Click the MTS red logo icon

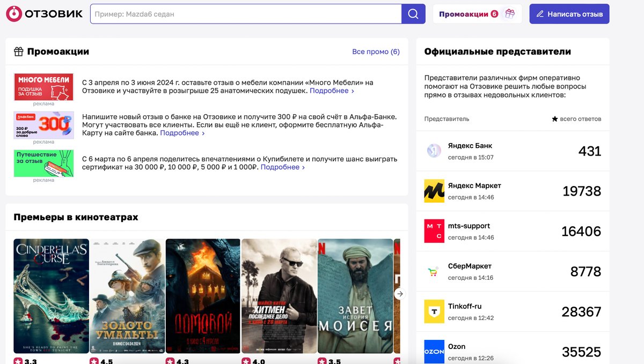434,231
